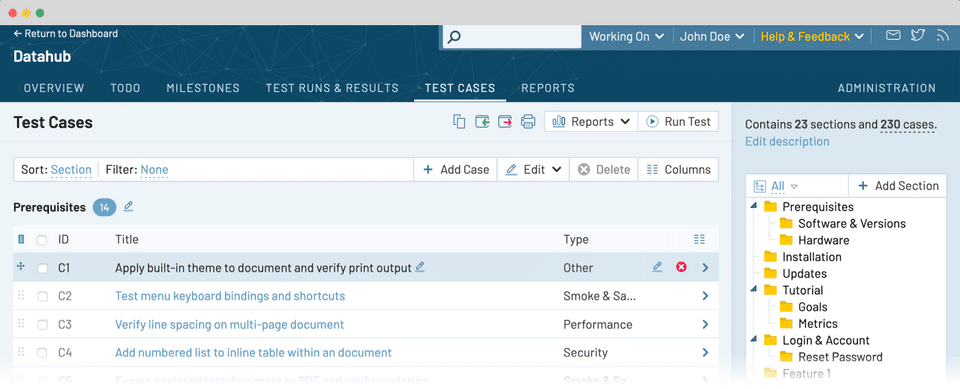Open details arrow for case C1
This screenshot has height=389, width=960.
[x=705, y=268]
